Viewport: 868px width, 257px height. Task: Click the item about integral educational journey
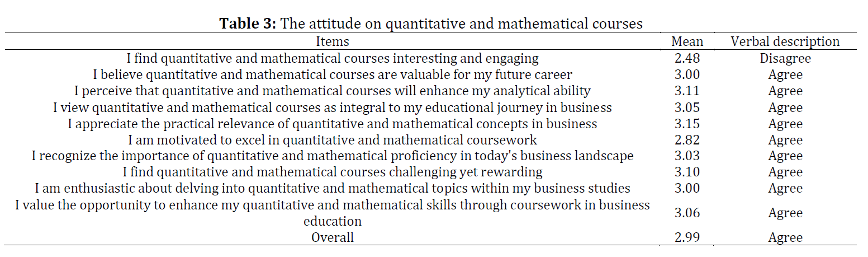pyautogui.click(x=333, y=108)
